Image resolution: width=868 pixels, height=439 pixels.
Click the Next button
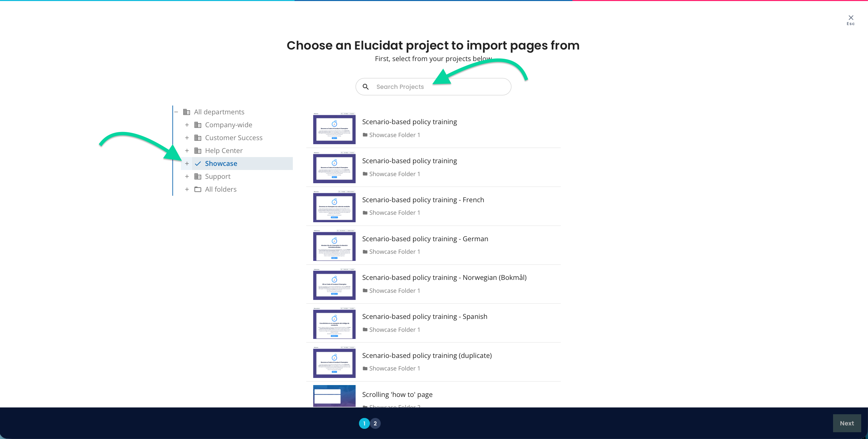point(847,423)
